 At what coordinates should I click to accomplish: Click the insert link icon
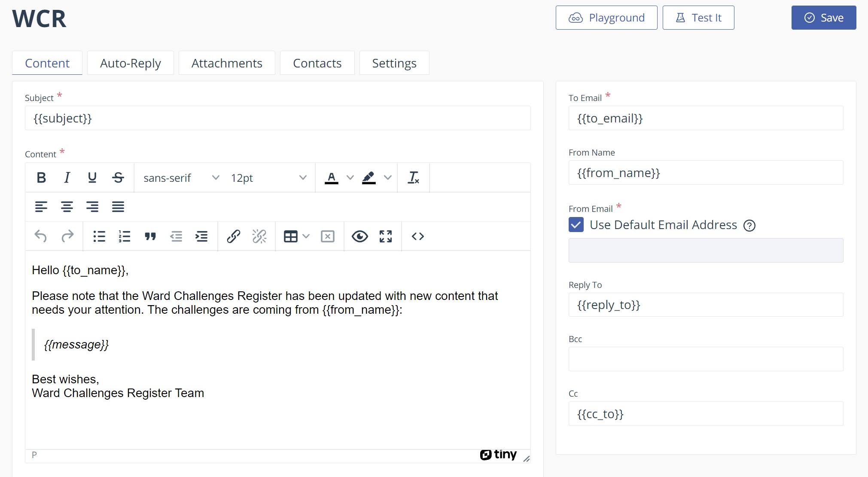pos(233,236)
